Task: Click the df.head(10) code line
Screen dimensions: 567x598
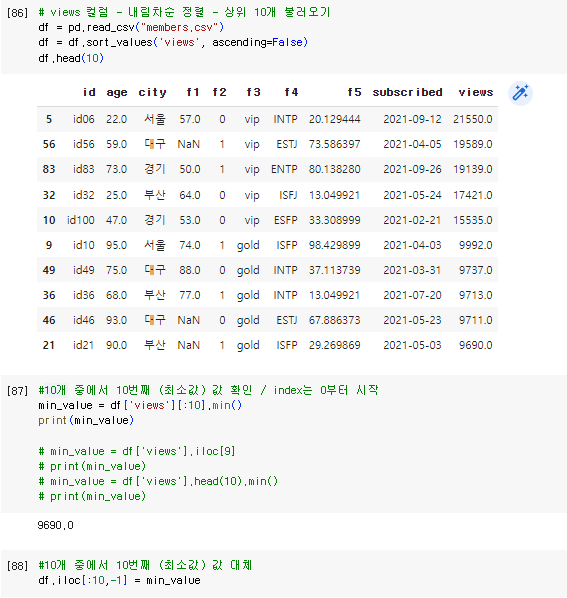Action: pos(71,58)
